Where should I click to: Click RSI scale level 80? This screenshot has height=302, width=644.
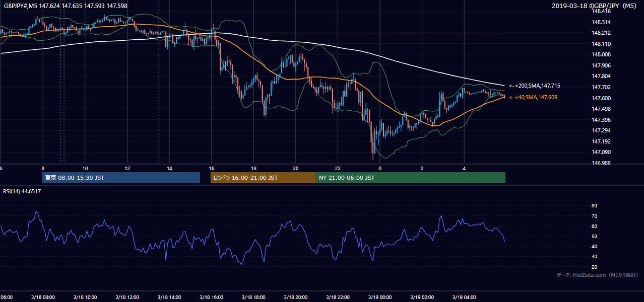[594, 206]
